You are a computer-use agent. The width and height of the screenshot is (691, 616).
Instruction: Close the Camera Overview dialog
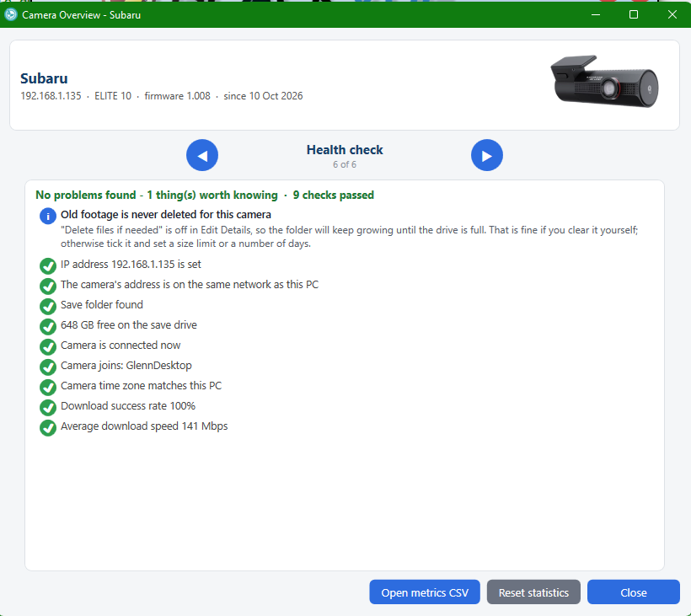click(x=633, y=592)
